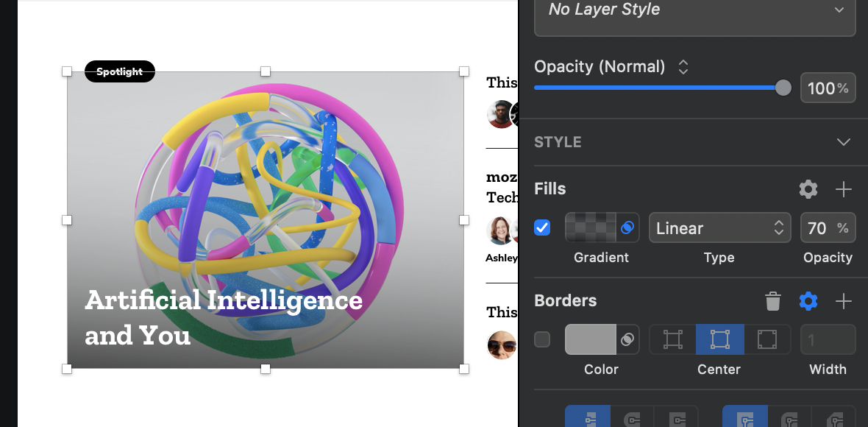
Task: Edit the border Width field
Action: point(828,339)
